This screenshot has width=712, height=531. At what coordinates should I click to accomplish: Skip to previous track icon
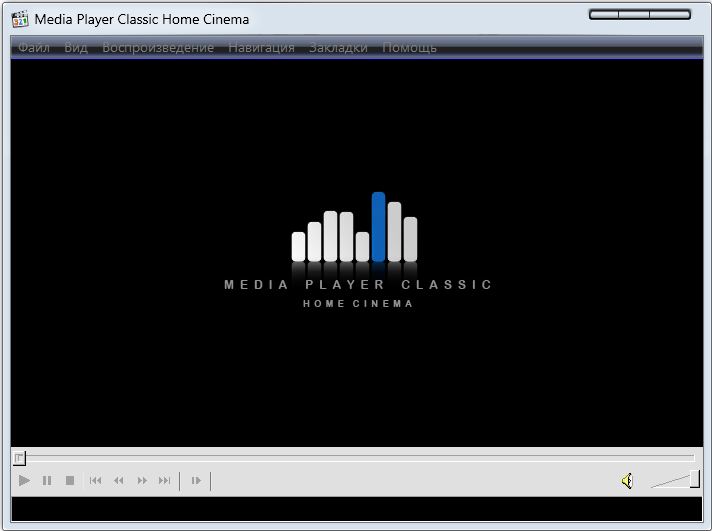(x=95, y=480)
